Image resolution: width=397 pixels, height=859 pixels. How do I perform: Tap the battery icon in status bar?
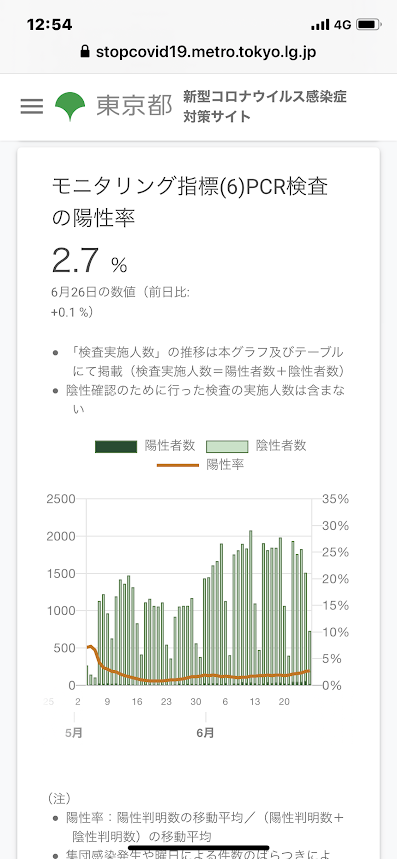(369, 25)
